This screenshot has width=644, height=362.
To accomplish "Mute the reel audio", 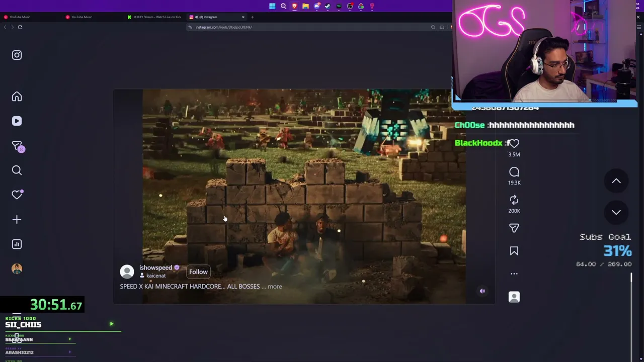I will click(x=482, y=291).
